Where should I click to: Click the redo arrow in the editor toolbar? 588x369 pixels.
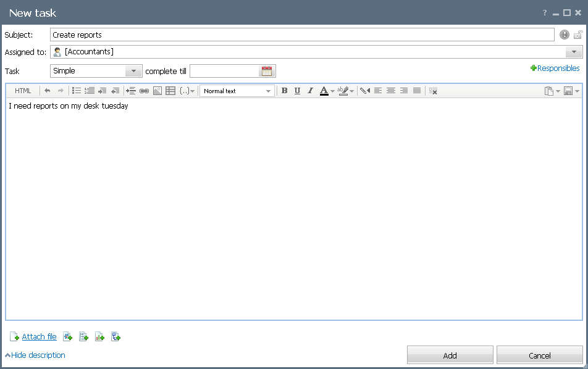61,91
